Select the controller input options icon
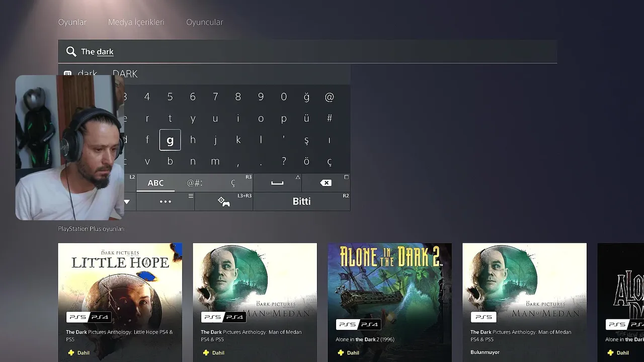 [x=224, y=202]
